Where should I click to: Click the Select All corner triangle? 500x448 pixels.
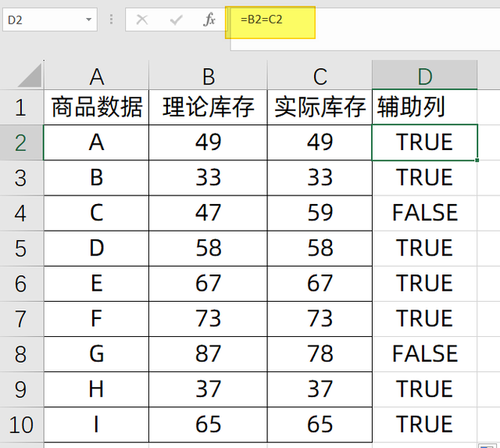pos(30,75)
